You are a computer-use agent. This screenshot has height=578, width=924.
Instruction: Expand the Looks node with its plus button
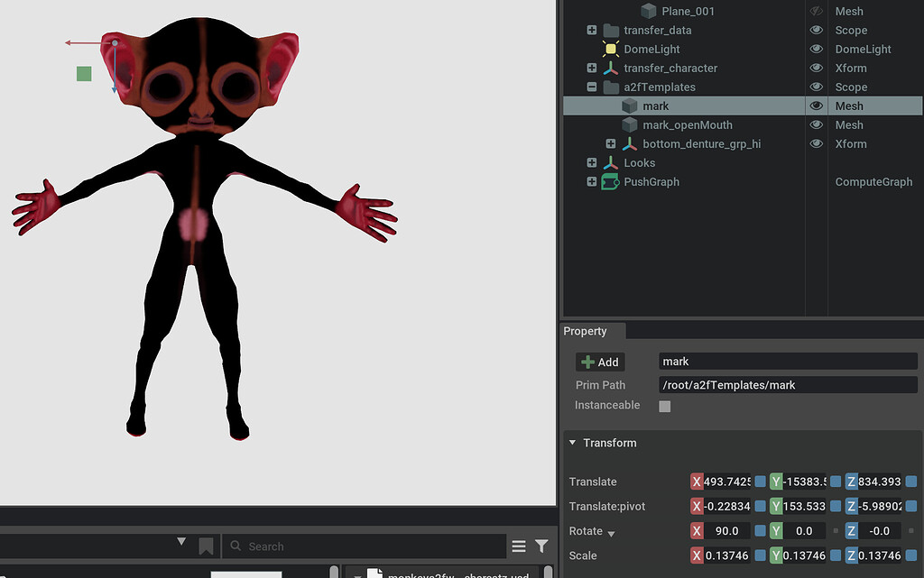(x=591, y=162)
